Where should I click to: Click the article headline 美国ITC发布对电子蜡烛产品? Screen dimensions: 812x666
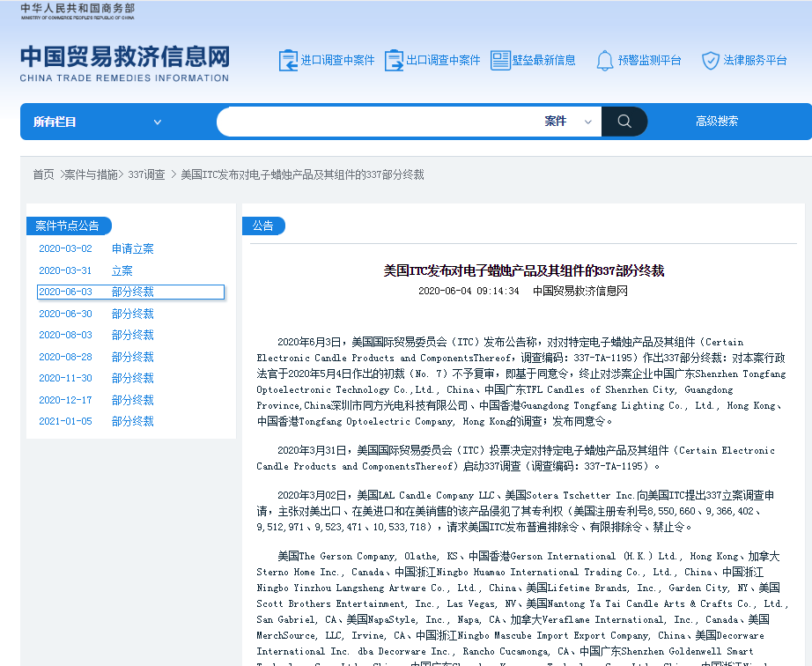click(x=523, y=270)
